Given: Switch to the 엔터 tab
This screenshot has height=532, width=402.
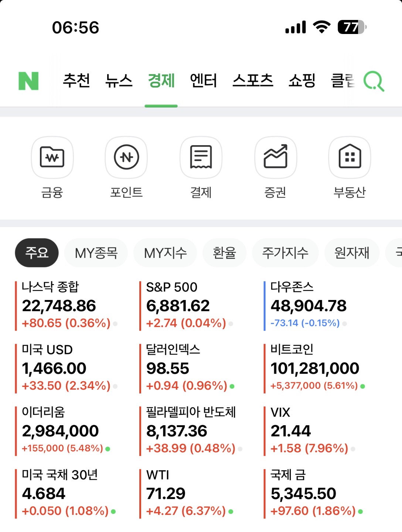Looking at the screenshot, I should pyautogui.click(x=203, y=81).
